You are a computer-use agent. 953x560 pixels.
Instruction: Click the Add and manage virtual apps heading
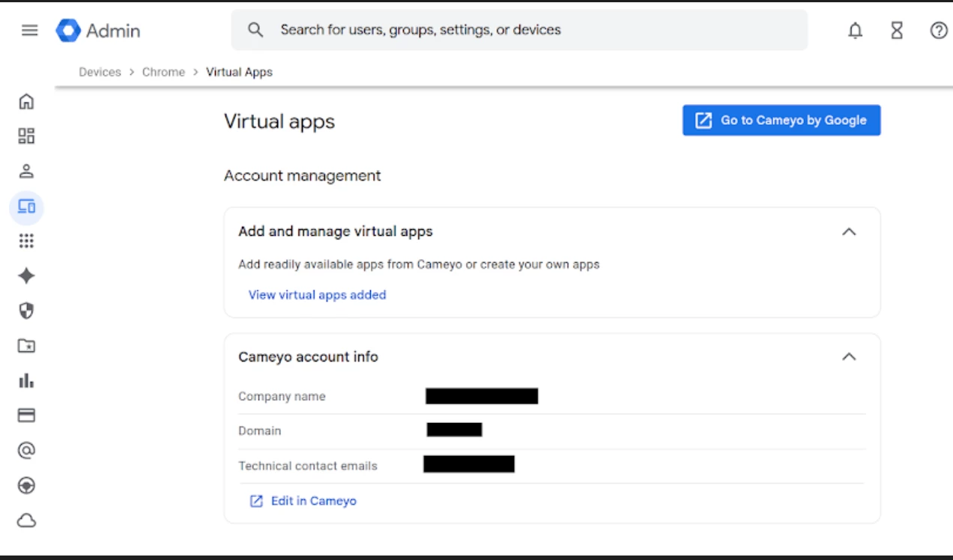coord(336,232)
